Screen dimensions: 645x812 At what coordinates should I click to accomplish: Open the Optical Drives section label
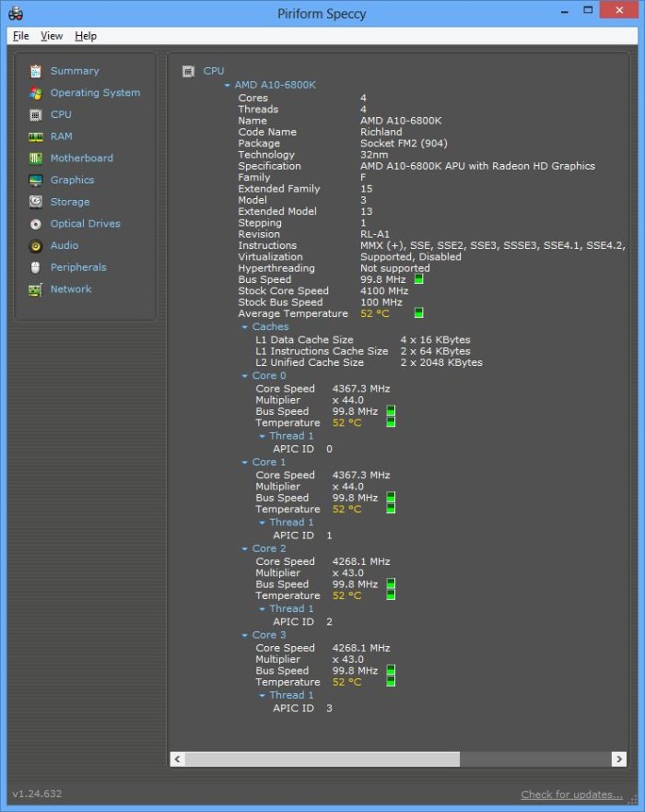click(x=86, y=224)
